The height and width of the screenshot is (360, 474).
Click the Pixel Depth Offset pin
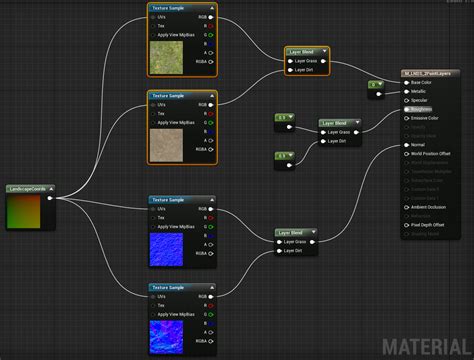tap(406, 225)
